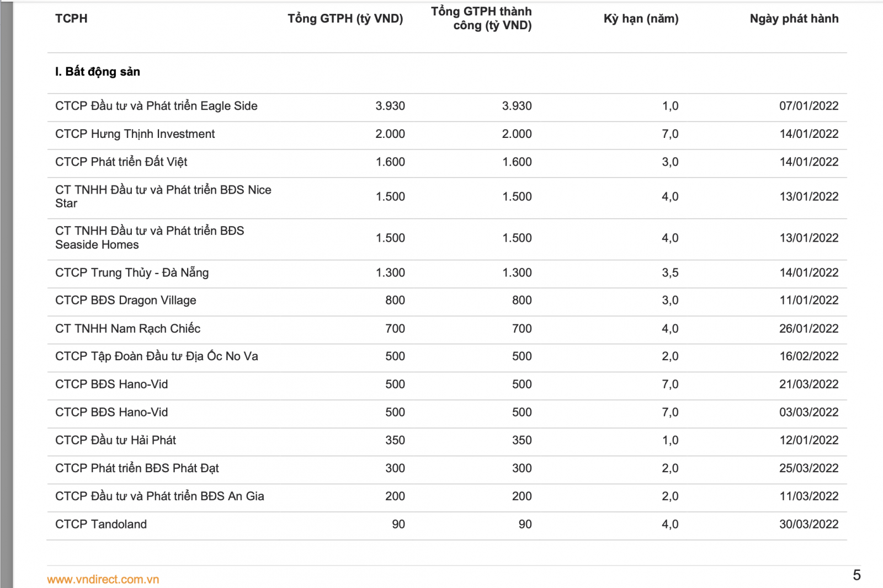This screenshot has height=588, width=883.
Task: Click the CTCP Đầu tư và Phát triển Eagle Side row
Action: [x=156, y=106]
